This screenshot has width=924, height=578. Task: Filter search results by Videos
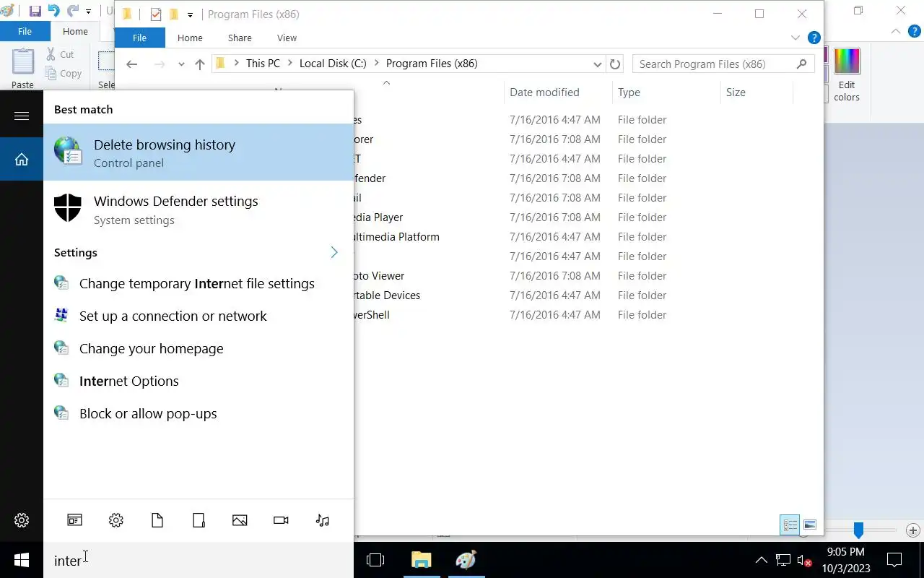click(x=281, y=520)
